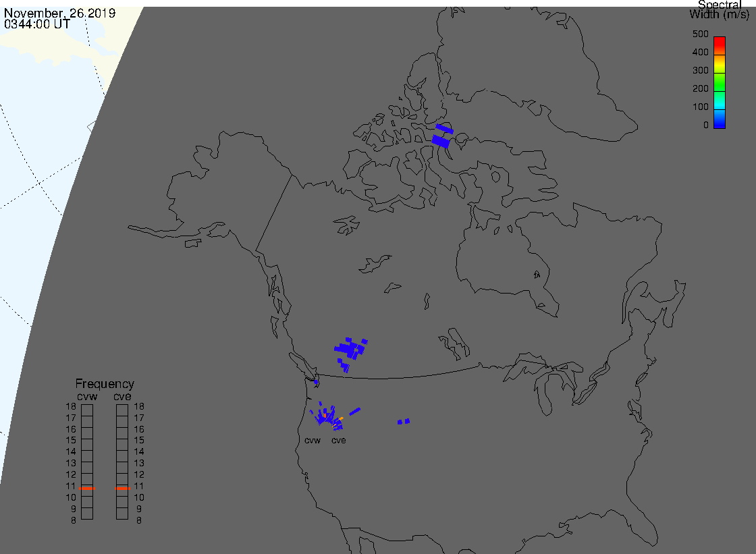Click the red frequency marker on the cve bar
Image resolution: width=756 pixels, height=554 pixels.
122,489
